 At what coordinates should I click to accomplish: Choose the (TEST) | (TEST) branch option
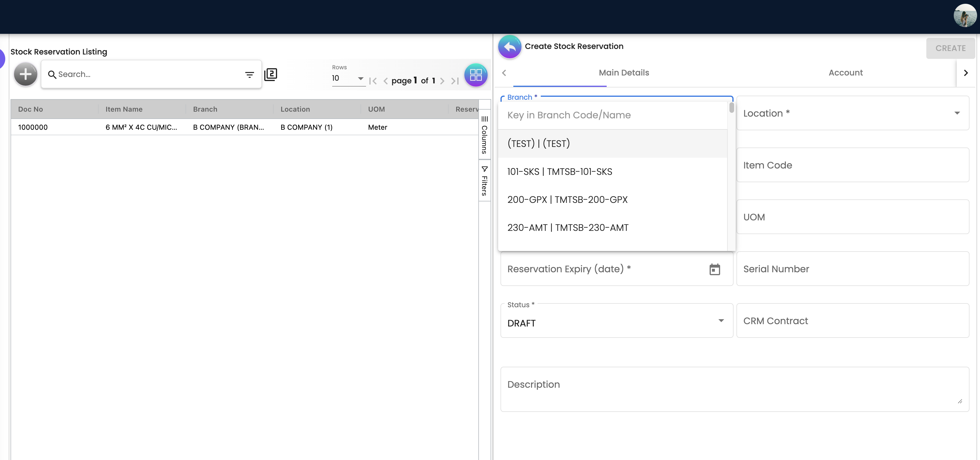point(612,143)
